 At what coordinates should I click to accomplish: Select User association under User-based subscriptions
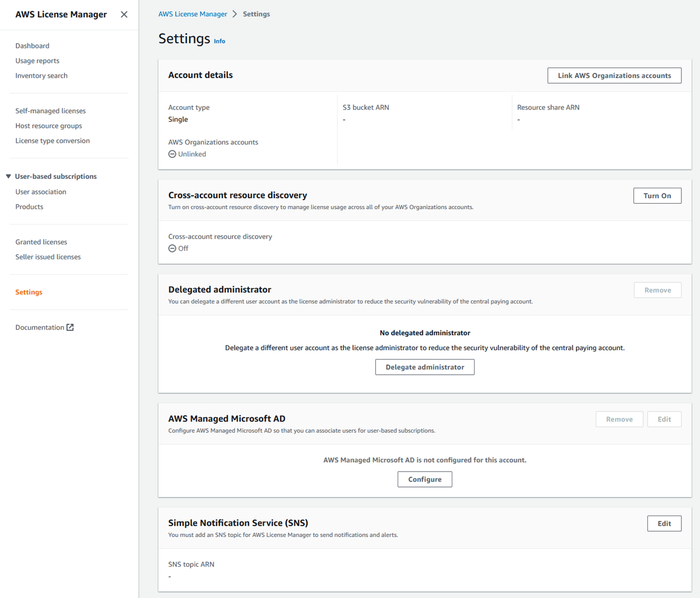40,191
